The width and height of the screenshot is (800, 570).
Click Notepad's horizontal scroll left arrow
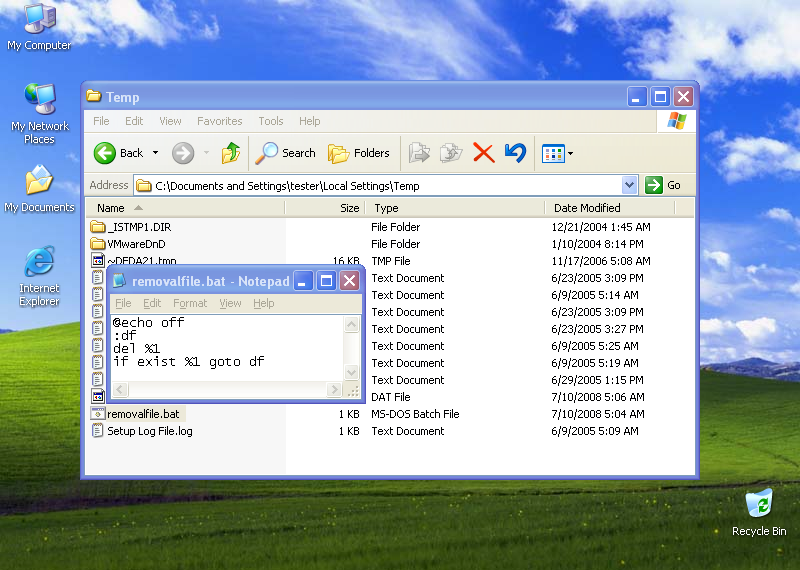tap(120, 389)
